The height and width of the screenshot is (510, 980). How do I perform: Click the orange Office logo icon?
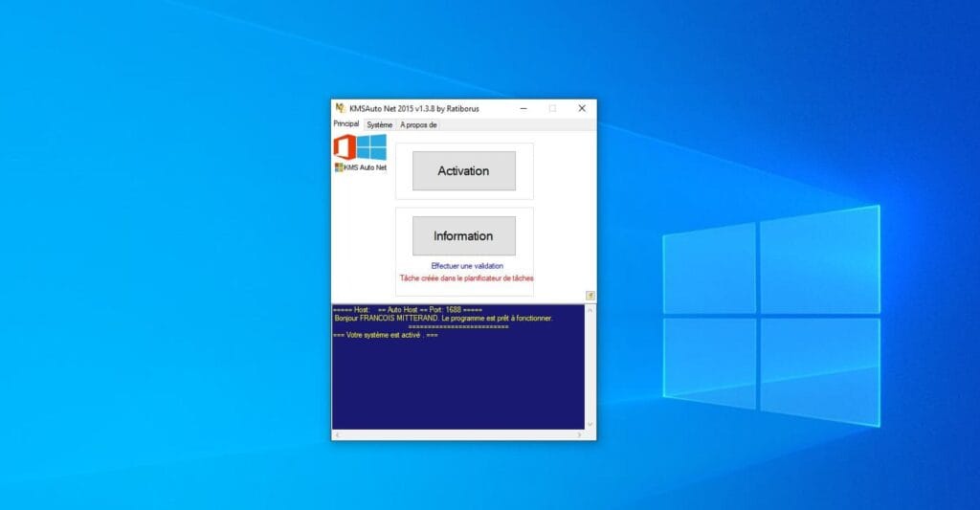point(345,147)
